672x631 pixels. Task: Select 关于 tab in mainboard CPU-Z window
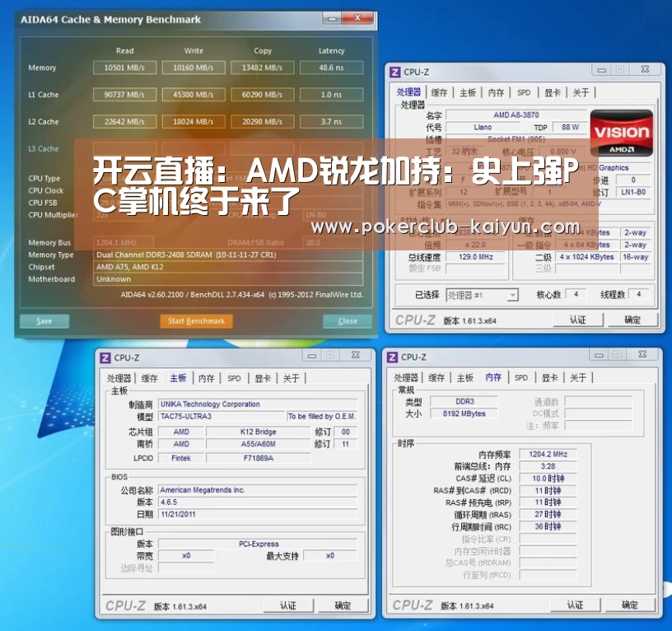291,378
